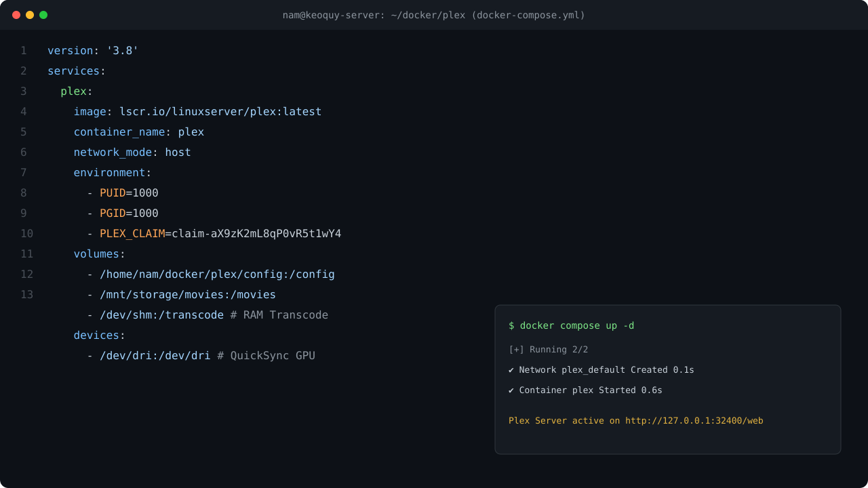Image resolution: width=868 pixels, height=488 pixels.
Task: Open the http://127.0.0.1:32400/web link
Action: pos(694,421)
